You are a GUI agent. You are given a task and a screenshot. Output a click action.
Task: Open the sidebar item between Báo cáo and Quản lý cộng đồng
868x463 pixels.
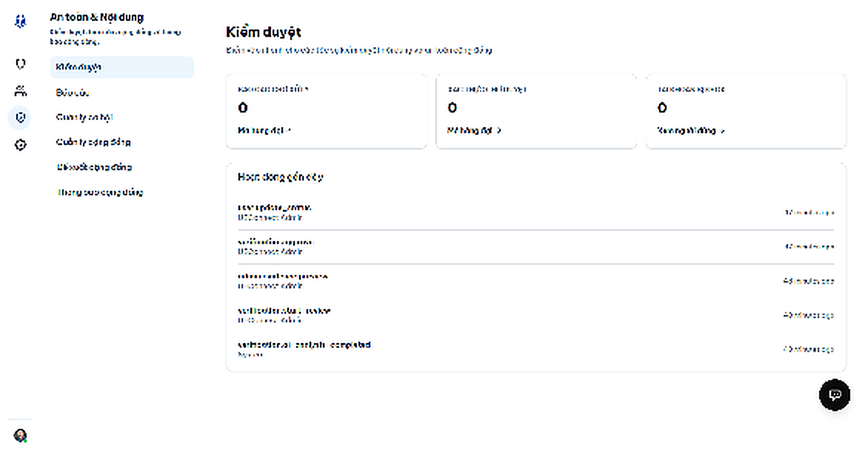tap(122, 117)
